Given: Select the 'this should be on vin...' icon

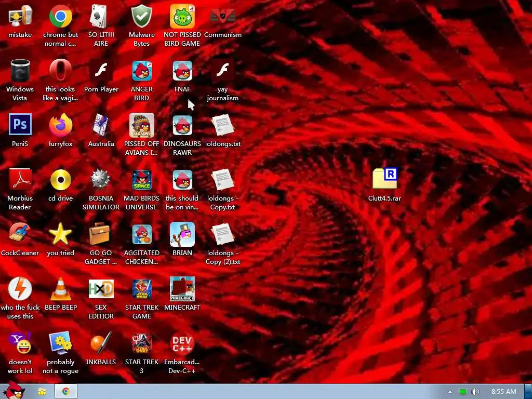Looking at the screenshot, I should pyautogui.click(x=182, y=180).
